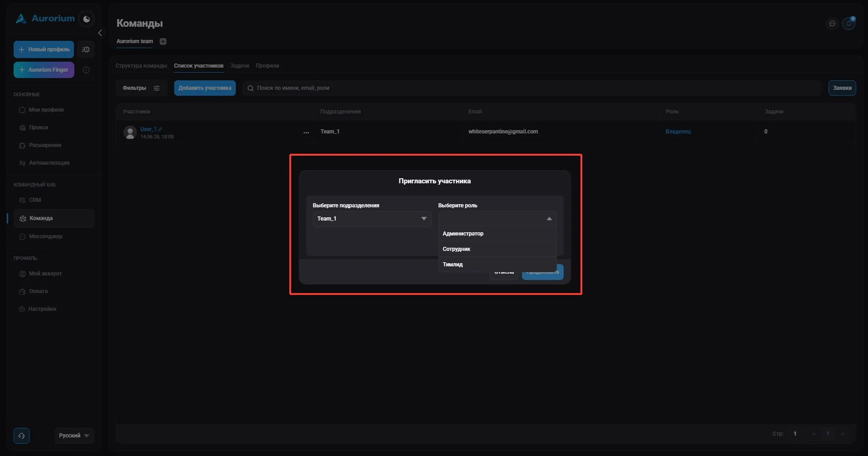This screenshot has height=456, width=868.
Task: Select the Тимлид role option
Action: (x=497, y=265)
